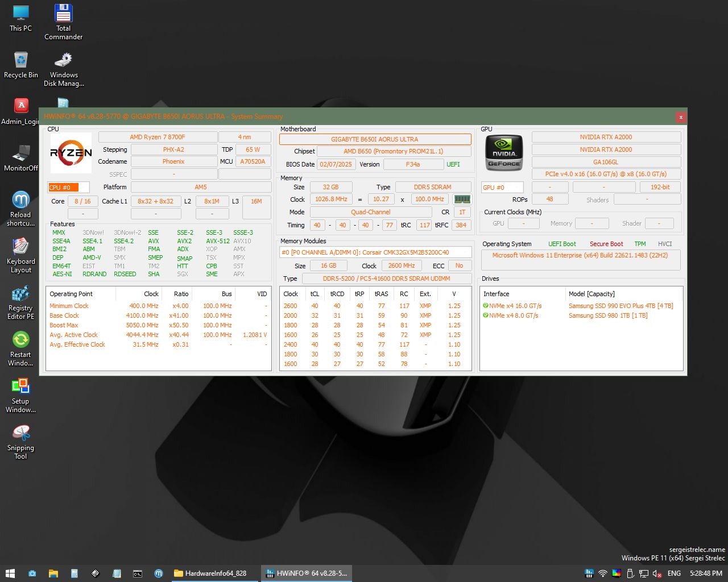728x582 pixels.
Task: Click the Restart Windows desktop icon
Action: [x=21, y=348]
